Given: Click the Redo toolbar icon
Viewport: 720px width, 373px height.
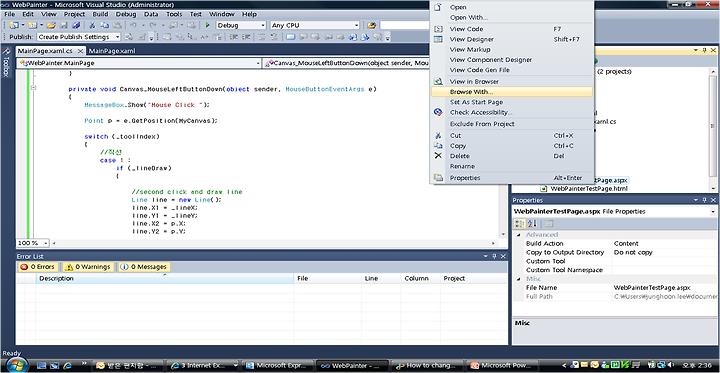Looking at the screenshot, I should click(153, 25).
